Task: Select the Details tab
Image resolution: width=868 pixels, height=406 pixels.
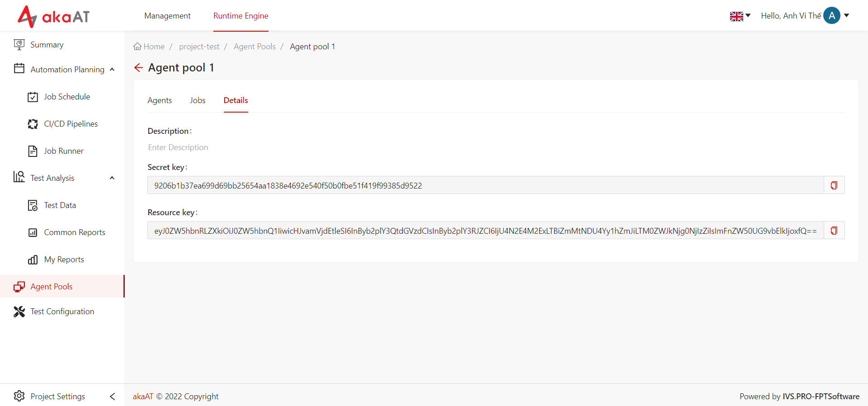Action: [236, 100]
